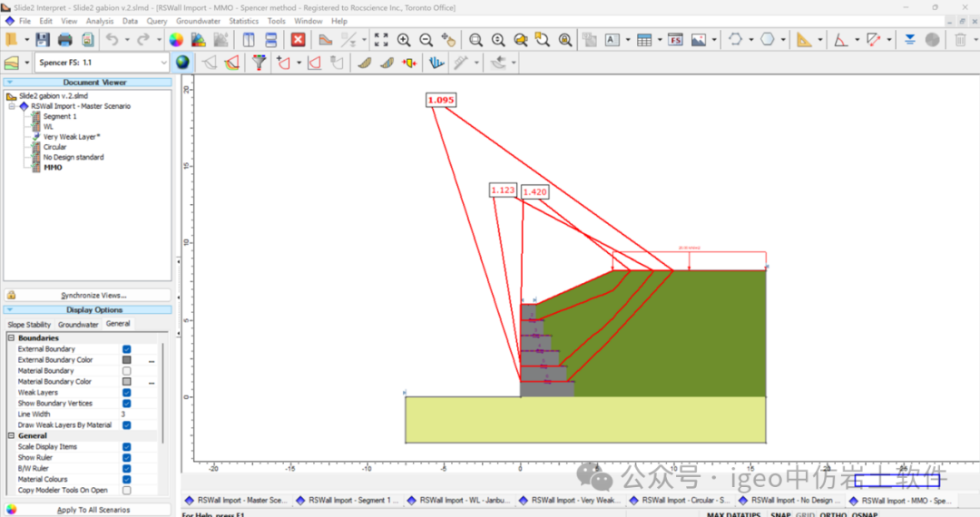Collapse the Boundaries section
980x517 pixels.
coord(12,338)
